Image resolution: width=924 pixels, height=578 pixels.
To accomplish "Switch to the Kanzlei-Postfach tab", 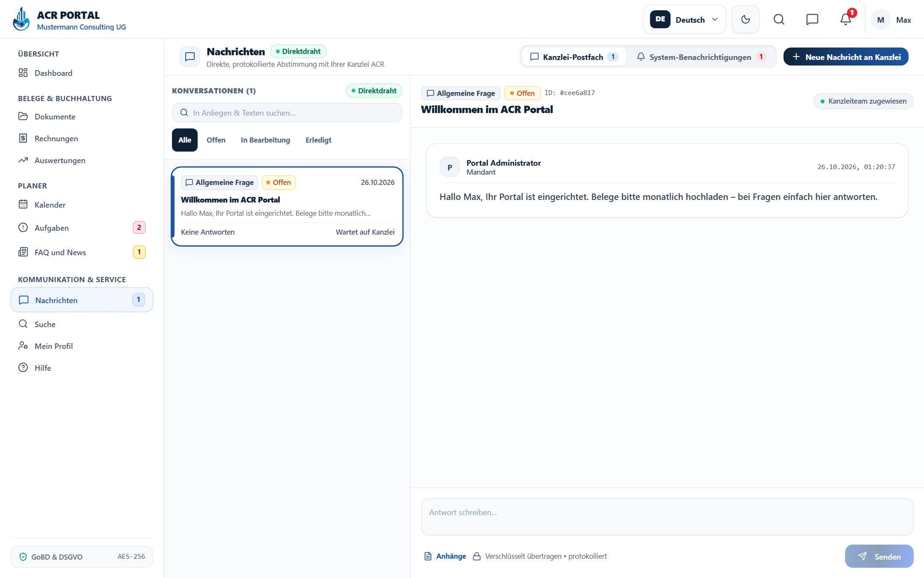I will pyautogui.click(x=574, y=57).
